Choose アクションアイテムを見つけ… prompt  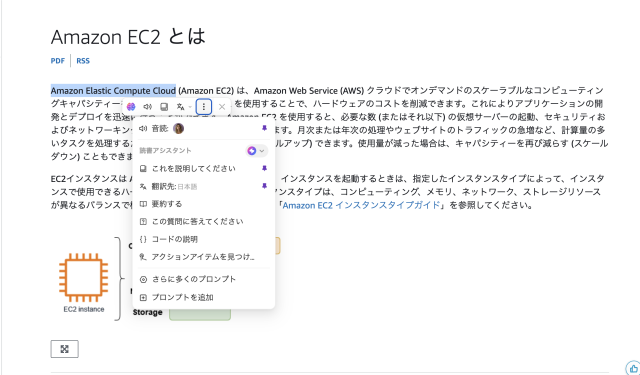click(x=204, y=257)
